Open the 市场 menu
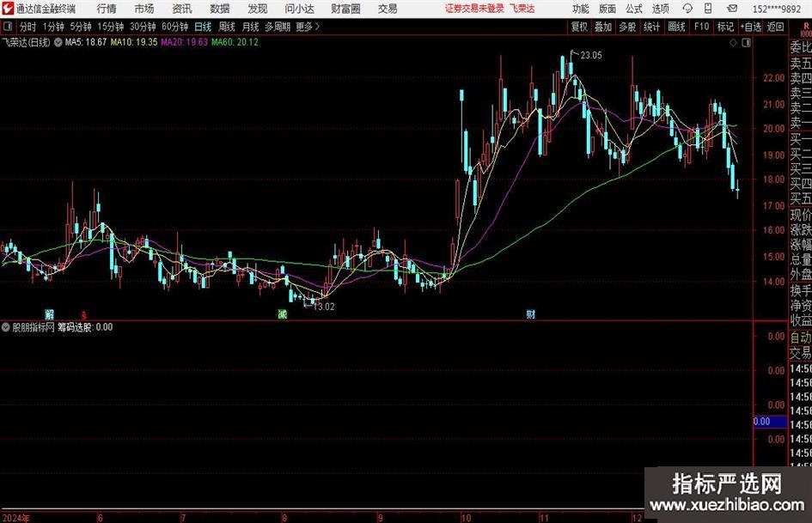 [x=144, y=9]
